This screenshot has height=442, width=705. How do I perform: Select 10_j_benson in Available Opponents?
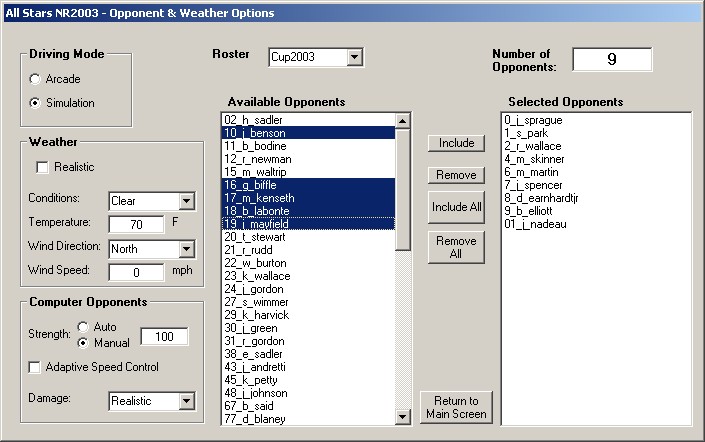[308, 133]
